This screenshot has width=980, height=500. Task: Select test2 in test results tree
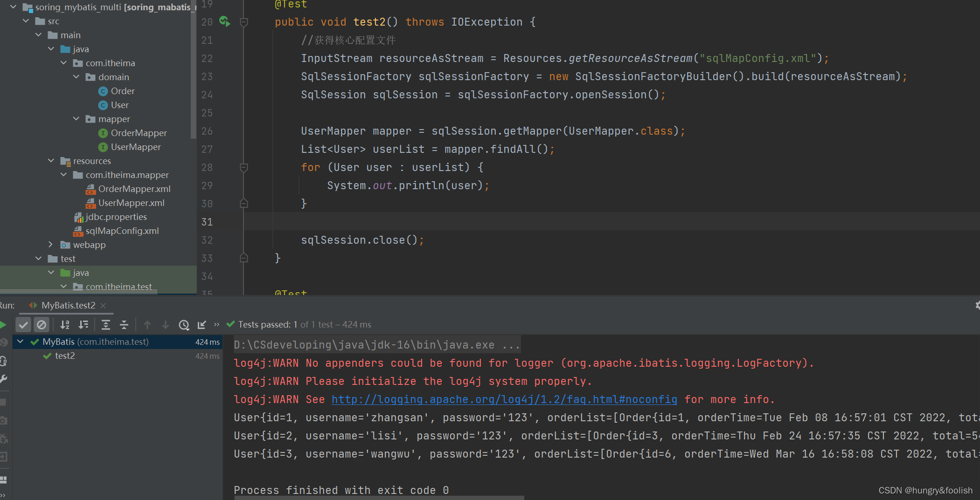point(65,356)
